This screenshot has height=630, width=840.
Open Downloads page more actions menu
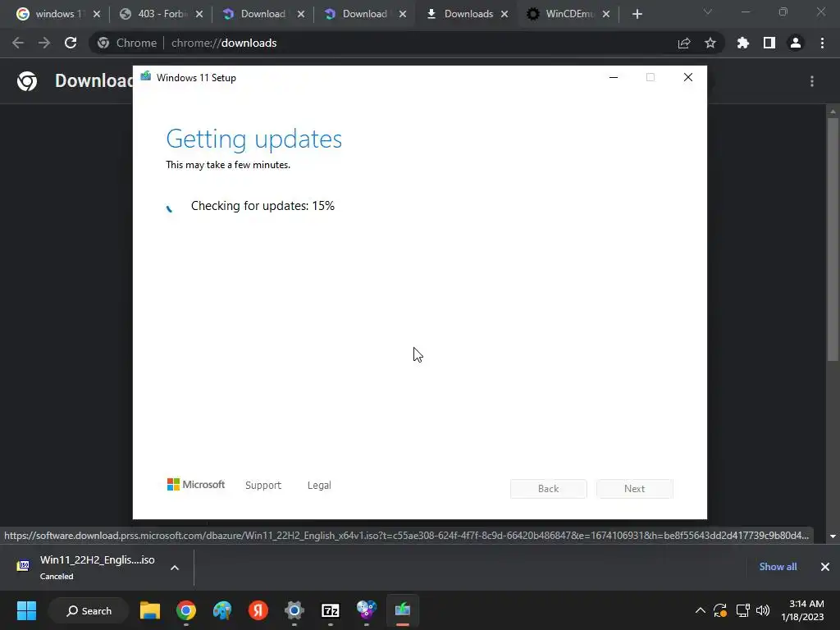tap(812, 81)
